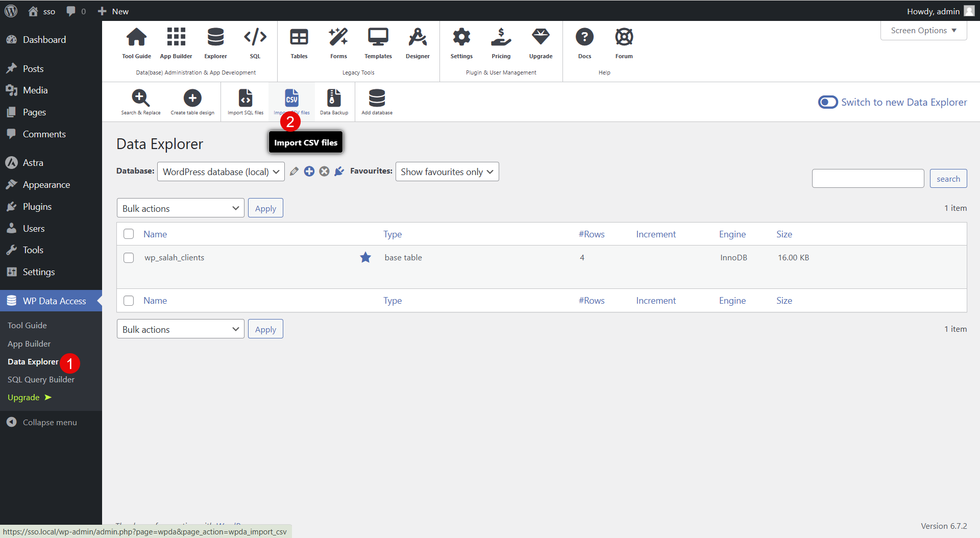Screen dimensions: 980x538
Task: Check the wp_salah_clients row checkbox
Action: 129,258
